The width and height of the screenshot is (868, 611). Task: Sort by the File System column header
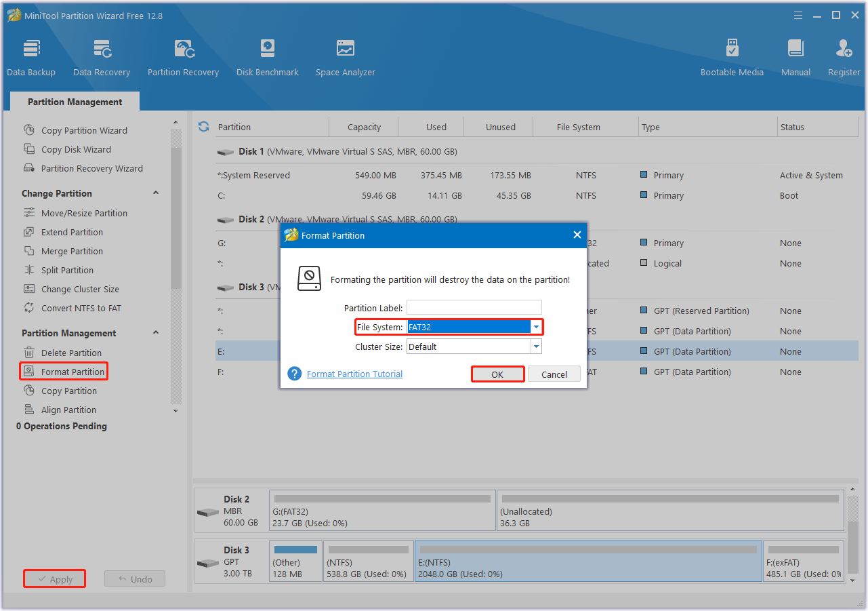click(x=585, y=127)
